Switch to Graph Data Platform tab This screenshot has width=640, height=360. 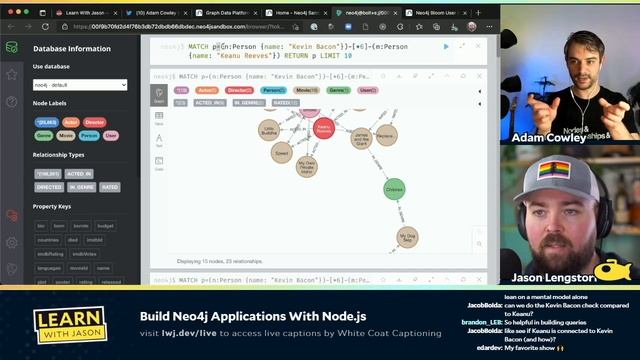tap(227, 13)
